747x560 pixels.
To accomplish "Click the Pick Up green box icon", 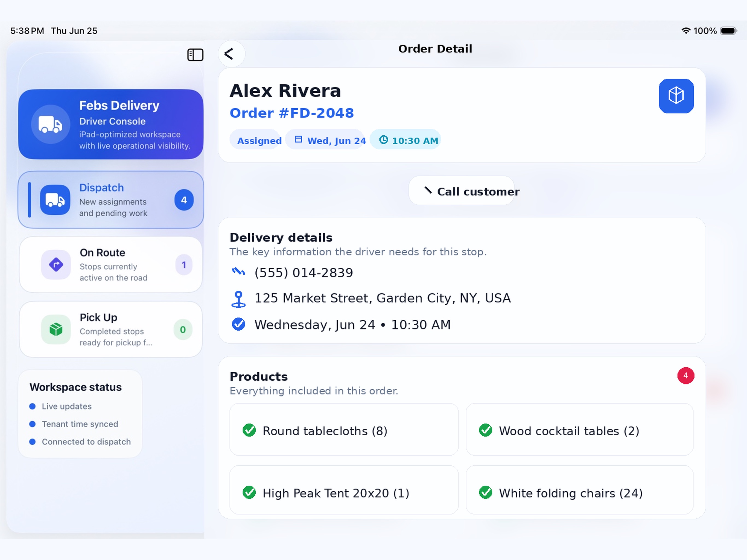I will click(x=56, y=329).
